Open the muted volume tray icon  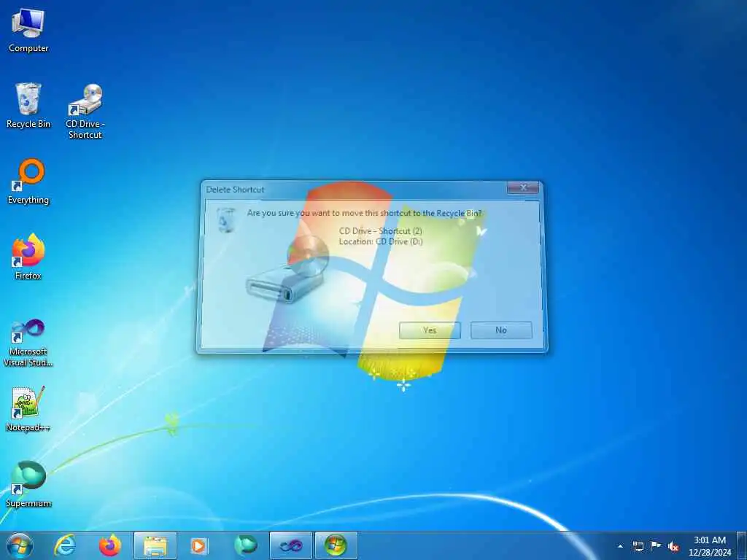tap(673, 546)
